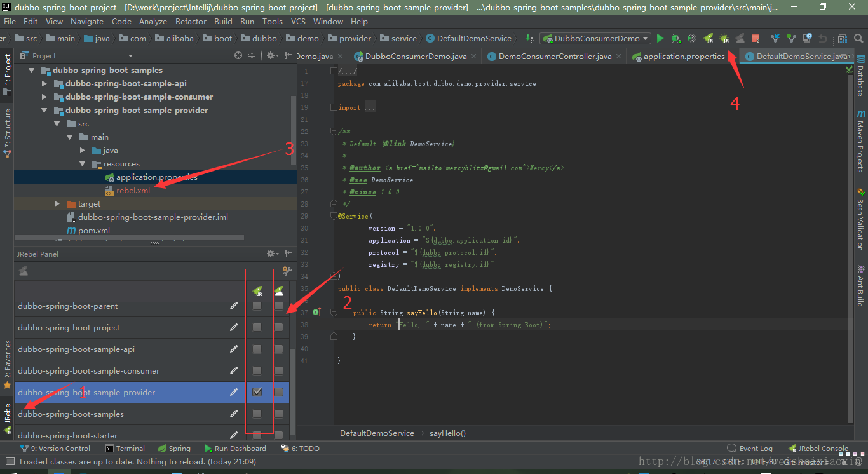Screen dimensions: 868x474
Task: Open the Refactor menu
Action: pos(191,21)
